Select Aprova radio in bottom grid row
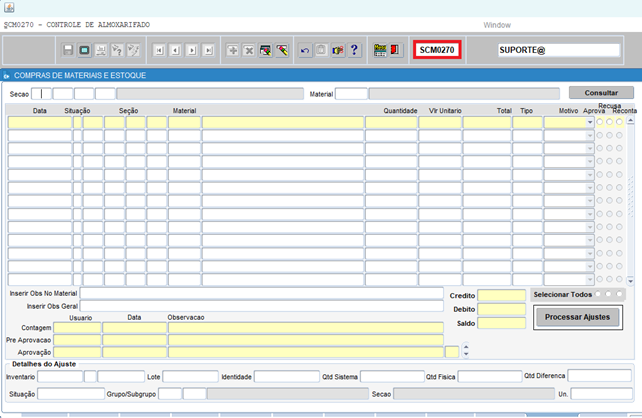 pyautogui.click(x=600, y=279)
